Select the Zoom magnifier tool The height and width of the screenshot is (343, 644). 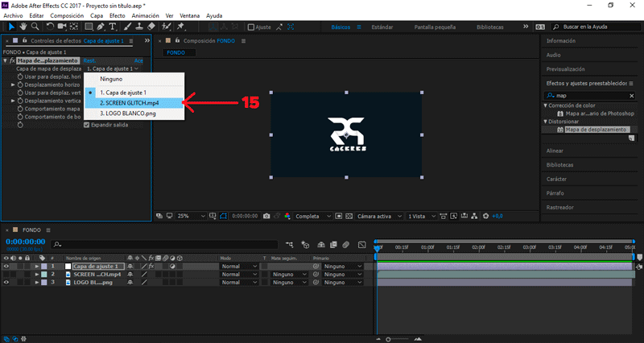(x=35, y=27)
